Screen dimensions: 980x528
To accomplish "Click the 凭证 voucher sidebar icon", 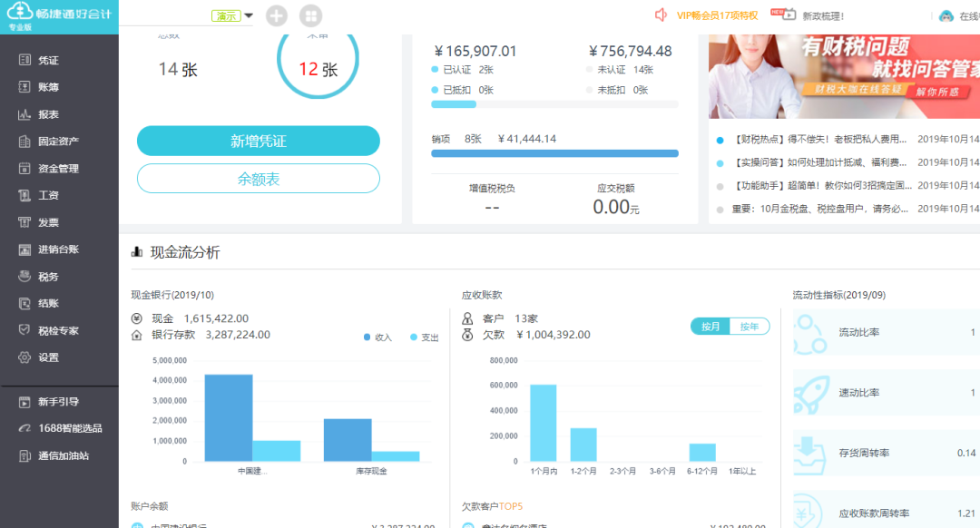I will click(x=24, y=60).
